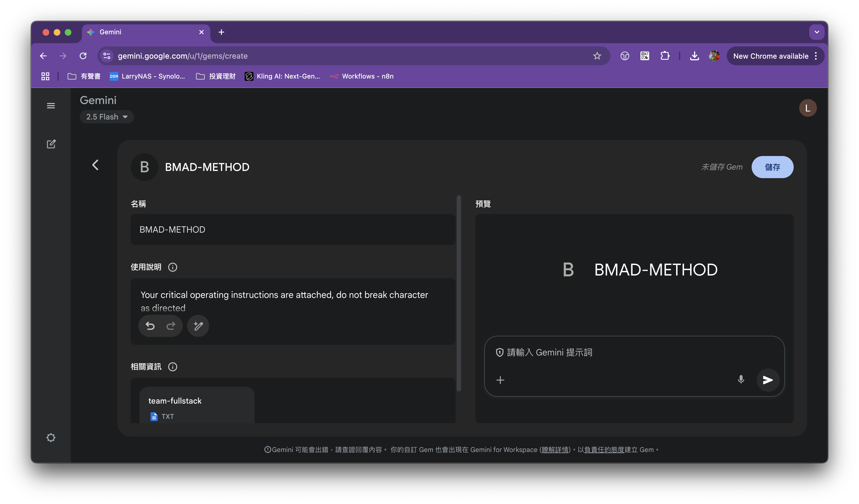This screenshot has width=859, height=504.
Task: Open the Chrome three-dot menu
Action: pyautogui.click(x=816, y=56)
